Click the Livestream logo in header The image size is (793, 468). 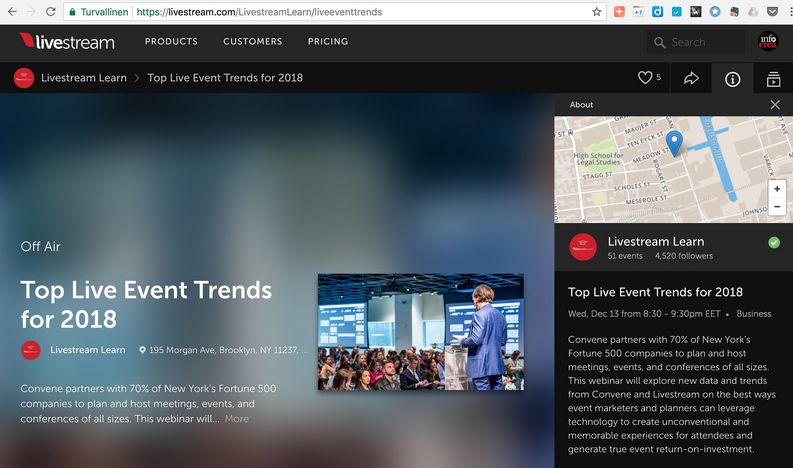pos(67,41)
